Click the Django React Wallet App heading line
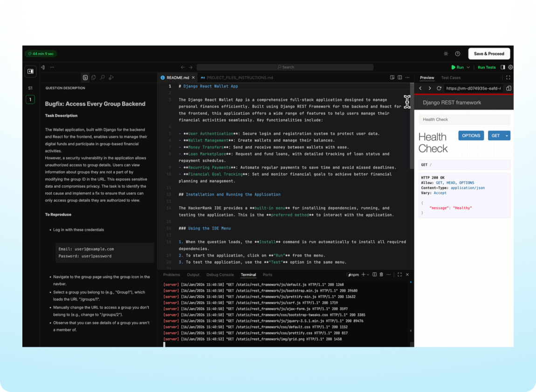Image resolution: width=536 pixels, height=392 pixels. tap(208, 87)
